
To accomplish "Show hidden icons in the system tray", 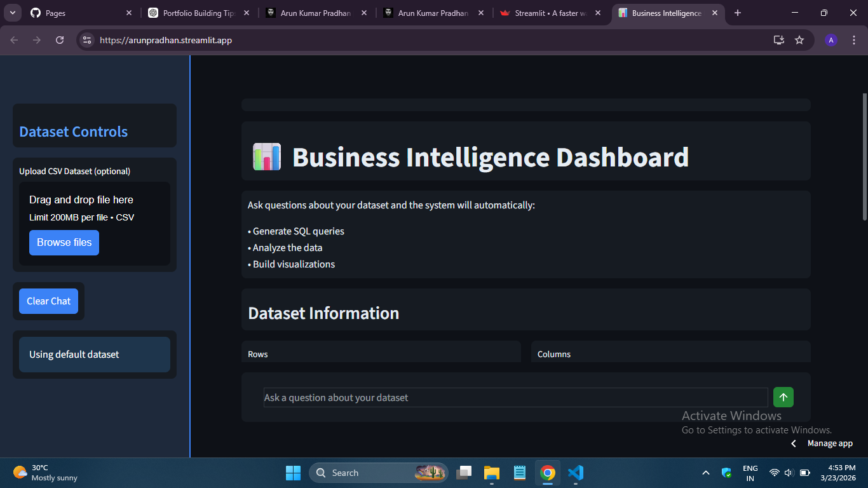I will click(705, 473).
